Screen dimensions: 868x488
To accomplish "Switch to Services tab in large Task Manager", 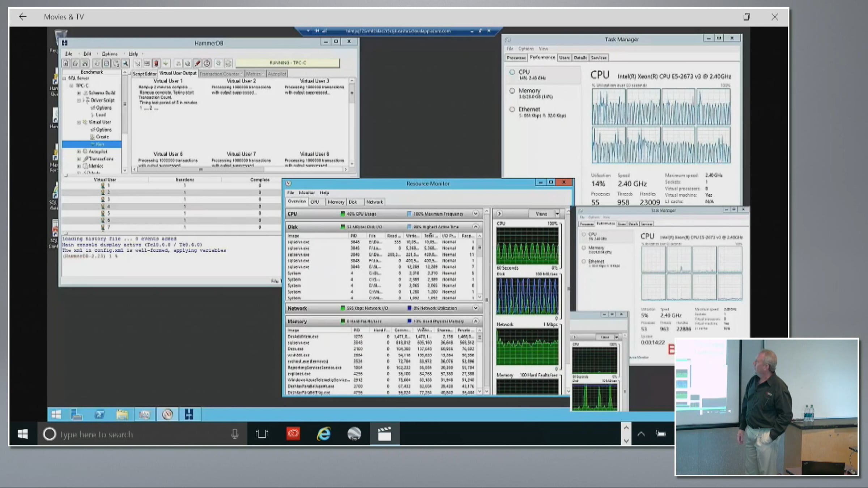I will [x=599, y=57].
